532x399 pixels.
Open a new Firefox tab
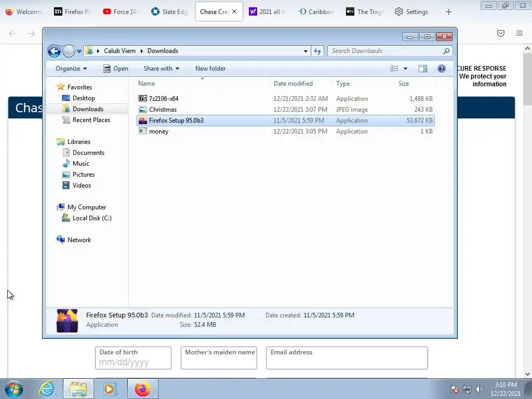448,12
